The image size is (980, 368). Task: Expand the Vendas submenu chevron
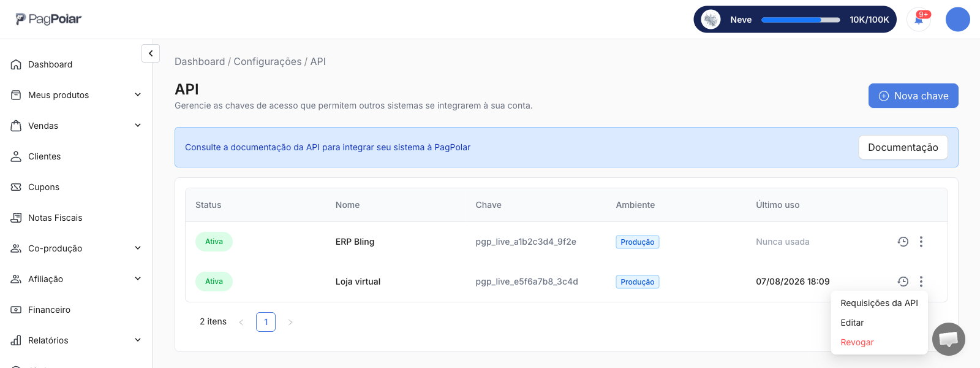(x=138, y=125)
